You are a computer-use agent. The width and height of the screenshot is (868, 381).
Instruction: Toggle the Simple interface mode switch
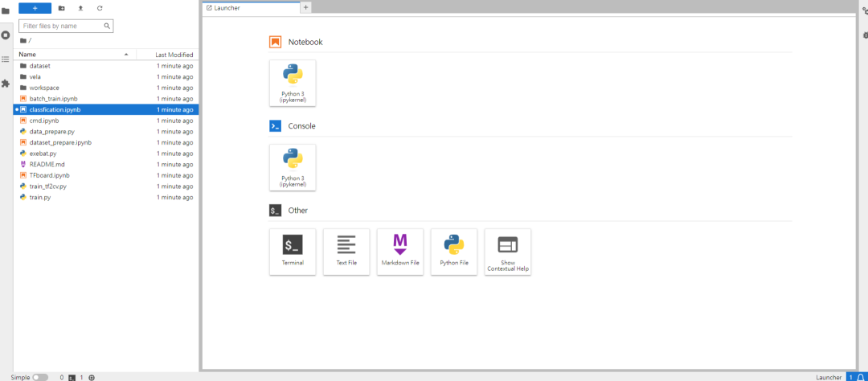[40, 377]
